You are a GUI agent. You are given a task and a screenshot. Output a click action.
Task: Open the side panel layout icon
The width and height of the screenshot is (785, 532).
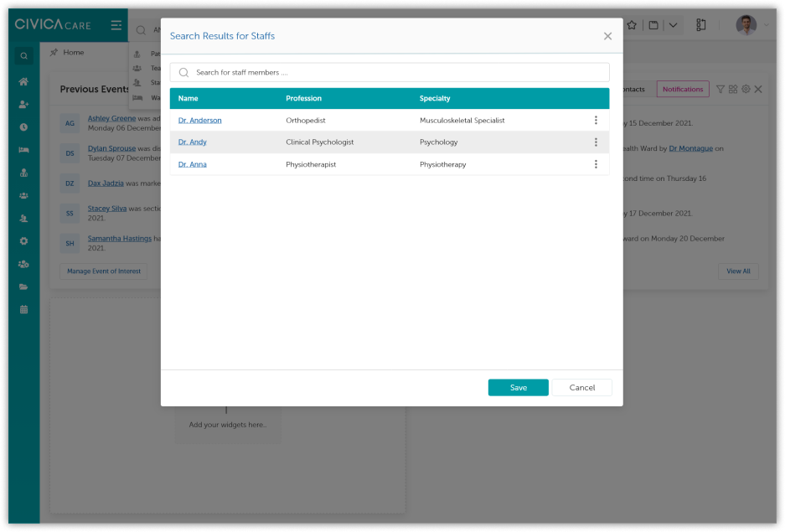coord(701,25)
